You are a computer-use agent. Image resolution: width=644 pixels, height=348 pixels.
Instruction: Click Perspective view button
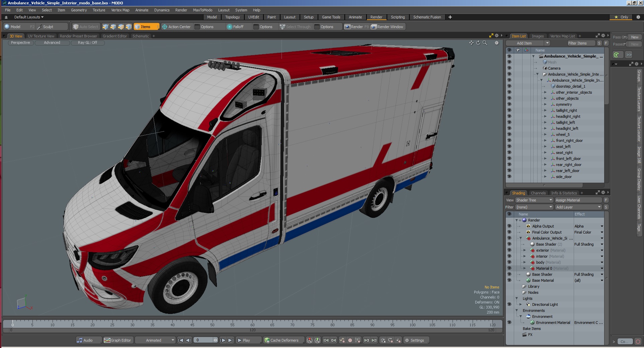click(x=20, y=43)
